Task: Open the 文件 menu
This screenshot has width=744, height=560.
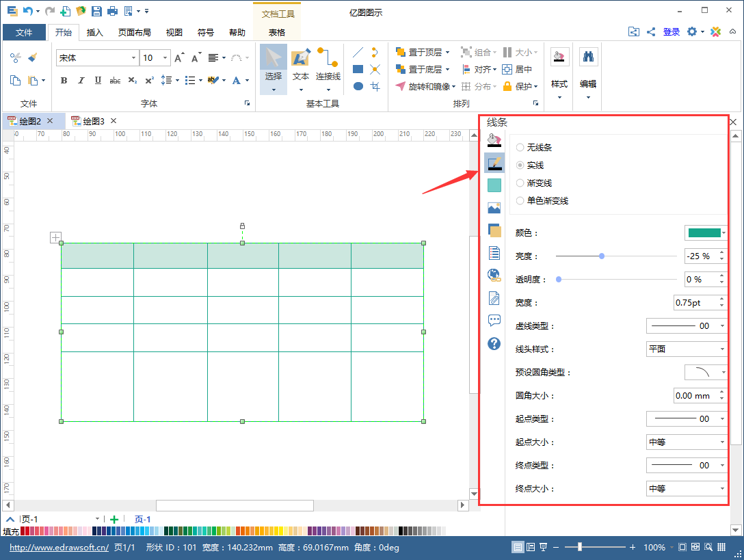Action: click(x=24, y=32)
